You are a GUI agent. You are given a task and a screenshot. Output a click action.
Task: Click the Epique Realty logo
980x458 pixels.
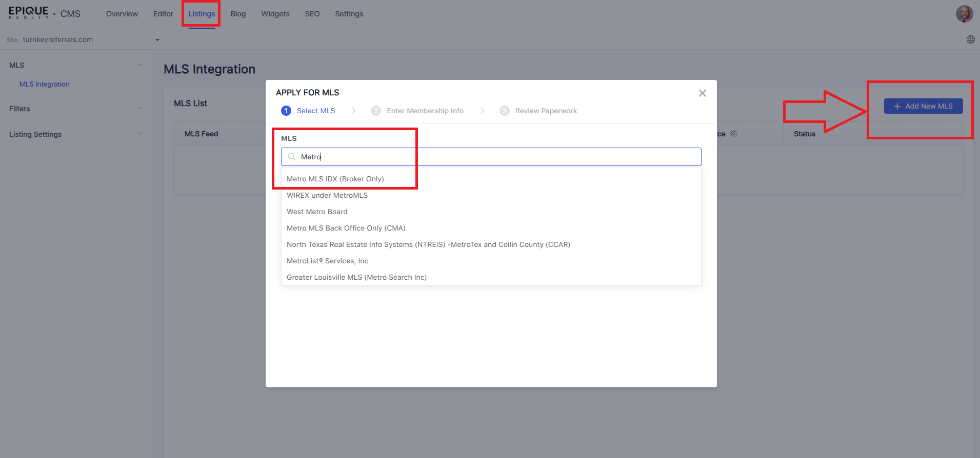29,13
